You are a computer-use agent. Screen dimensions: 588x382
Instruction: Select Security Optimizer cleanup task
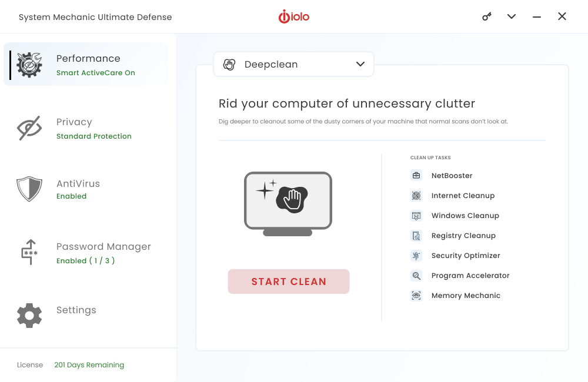pyautogui.click(x=465, y=256)
